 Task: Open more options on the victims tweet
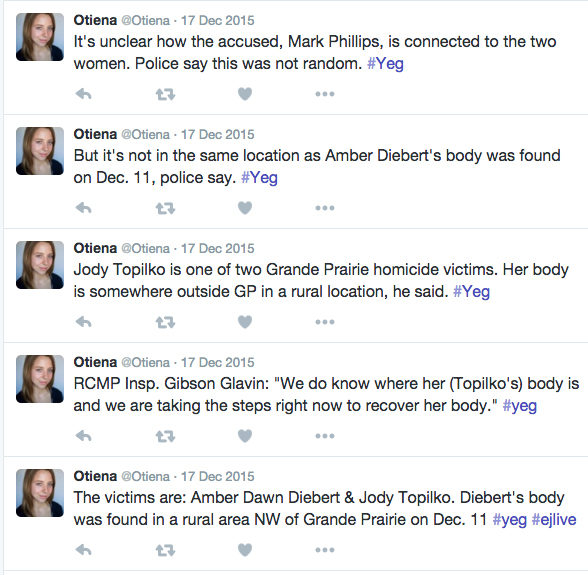pyautogui.click(x=325, y=550)
